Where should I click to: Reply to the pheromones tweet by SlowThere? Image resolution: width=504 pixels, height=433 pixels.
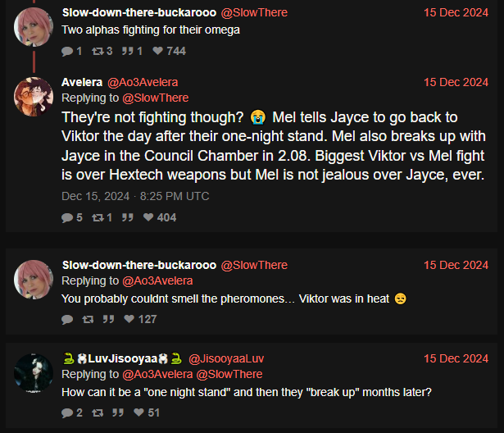(67, 320)
